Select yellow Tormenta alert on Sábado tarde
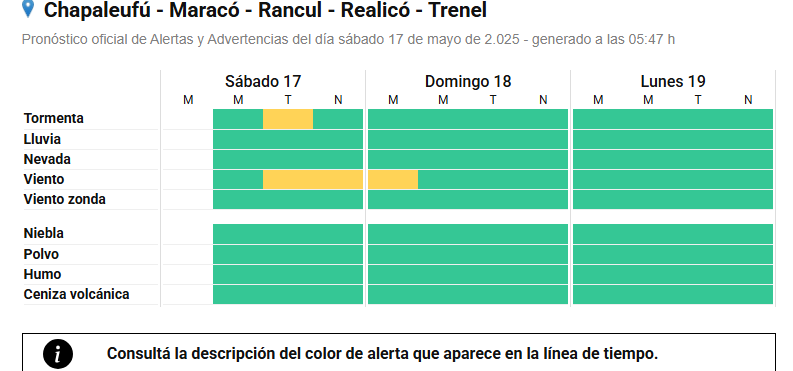Image resolution: width=793 pixels, height=371 pixels. [x=288, y=119]
